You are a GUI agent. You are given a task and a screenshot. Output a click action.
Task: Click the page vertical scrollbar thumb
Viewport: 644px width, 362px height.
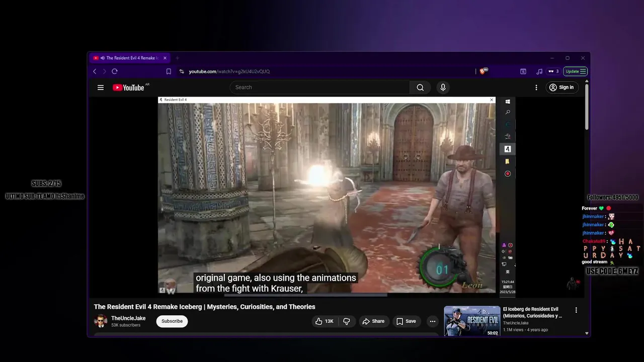(587, 107)
